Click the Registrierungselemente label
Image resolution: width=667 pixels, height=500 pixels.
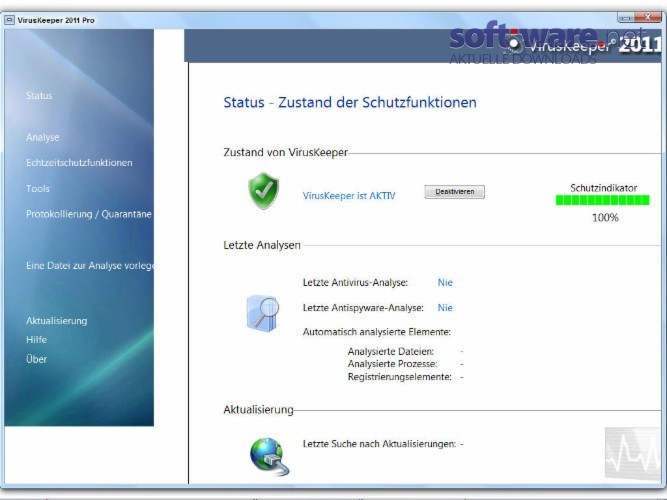click(x=399, y=377)
